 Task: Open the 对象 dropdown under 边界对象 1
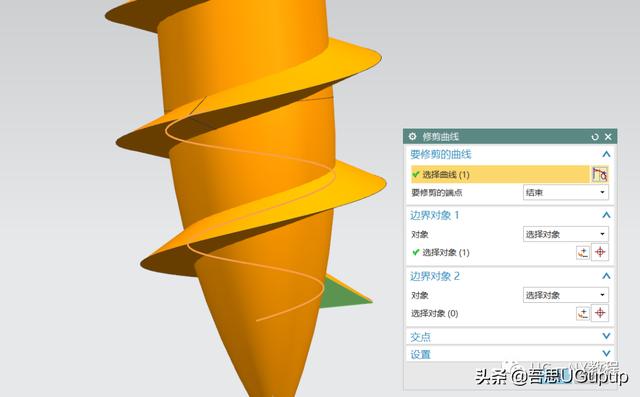coord(566,234)
